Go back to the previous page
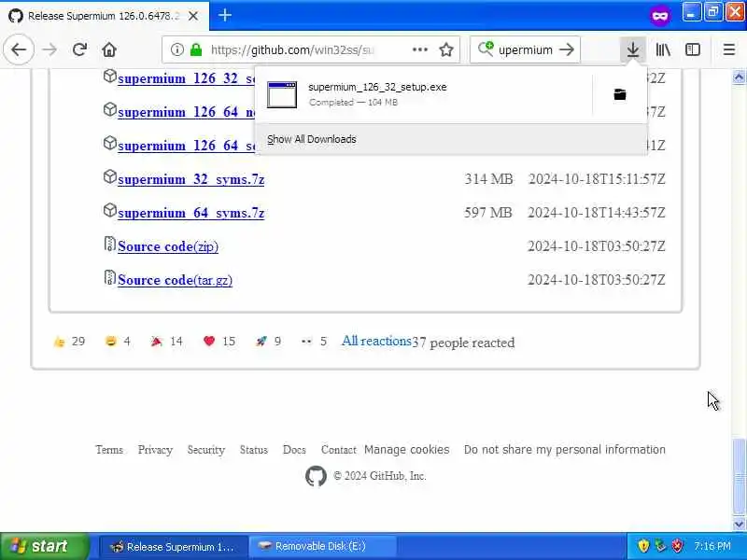Image resolution: width=747 pixels, height=560 pixels. click(x=19, y=49)
